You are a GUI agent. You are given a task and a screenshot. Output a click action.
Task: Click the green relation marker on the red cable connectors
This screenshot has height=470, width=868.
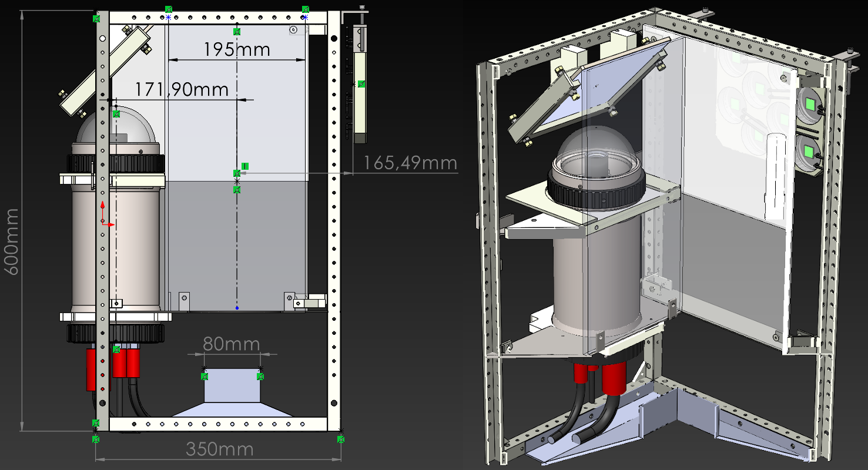pyautogui.click(x=116, y=350)
